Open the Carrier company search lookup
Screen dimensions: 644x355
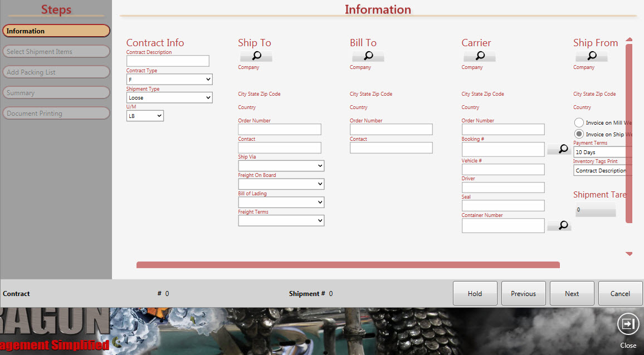click(x=480, y=56)
